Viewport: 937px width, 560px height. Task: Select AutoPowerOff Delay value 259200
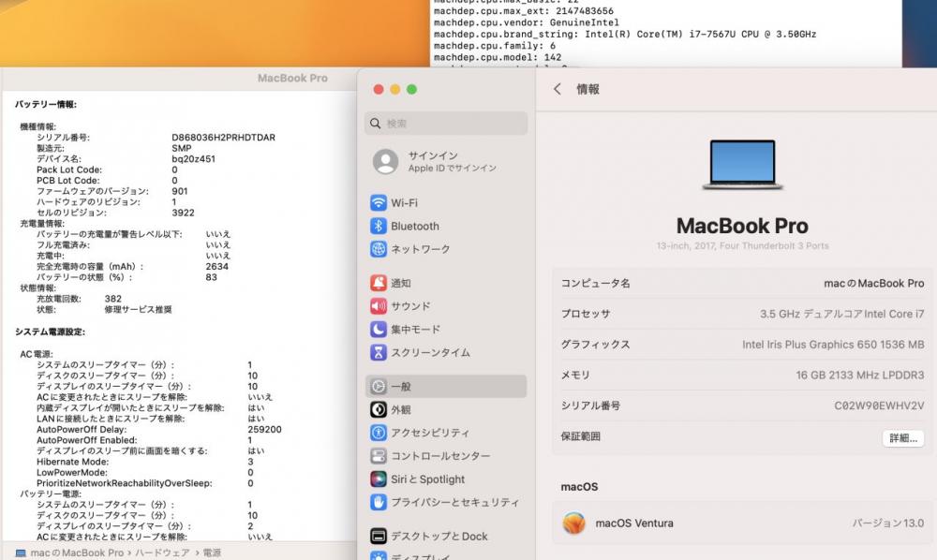[265, 429]
